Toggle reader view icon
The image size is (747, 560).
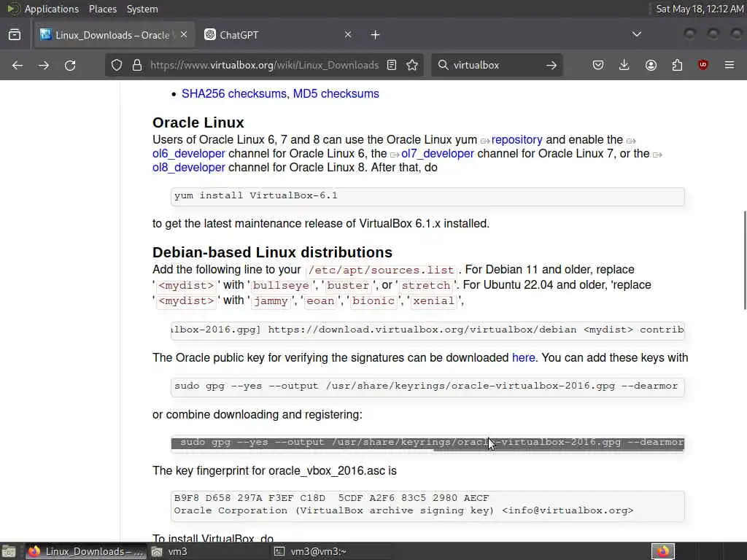point(392,65)
